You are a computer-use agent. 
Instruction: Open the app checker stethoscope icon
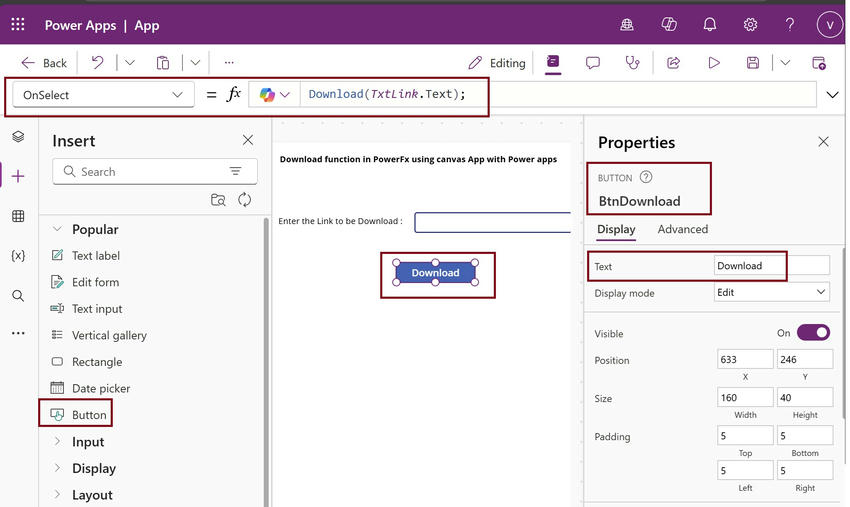tap(633, 63)
